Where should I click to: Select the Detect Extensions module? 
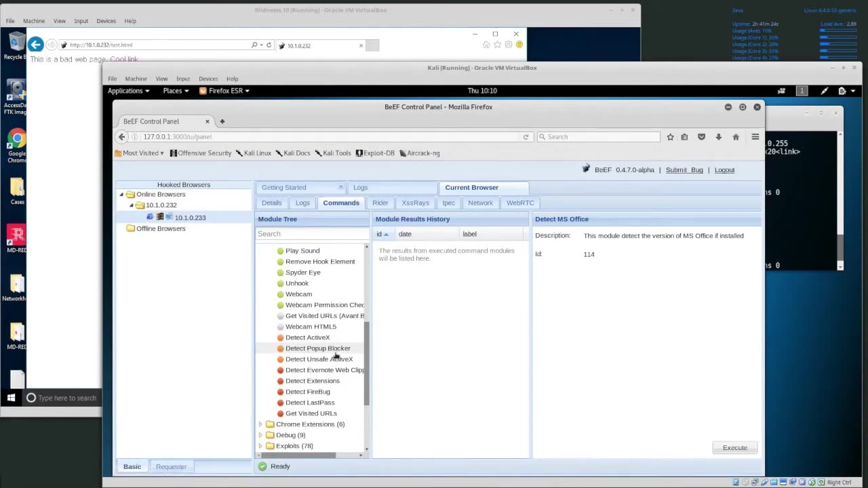[313, 381]
